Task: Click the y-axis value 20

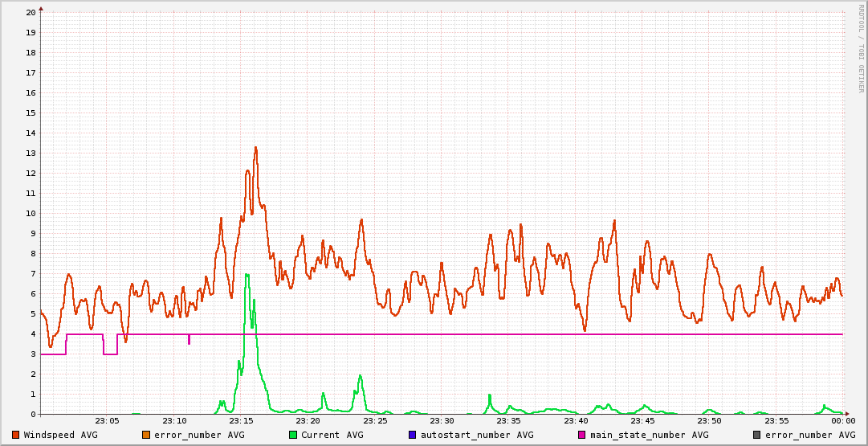Action: [31, 12]
